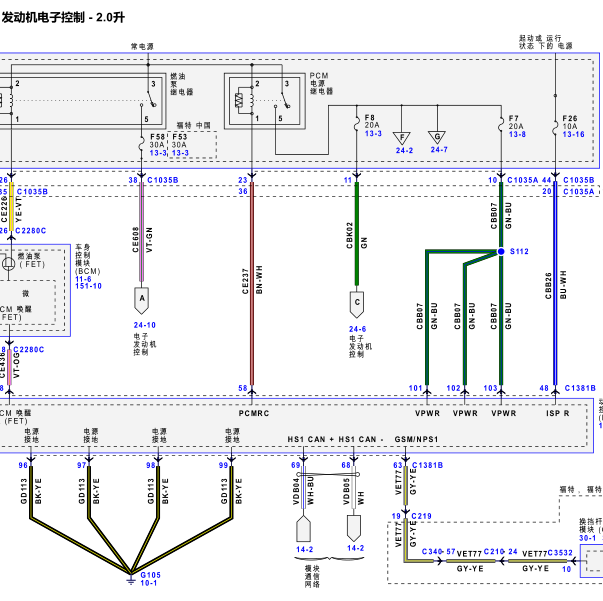Image resolution: width=603 pixels, height=601 pixels.
Task: Click the ground symbol at G105
Action: 131,579
